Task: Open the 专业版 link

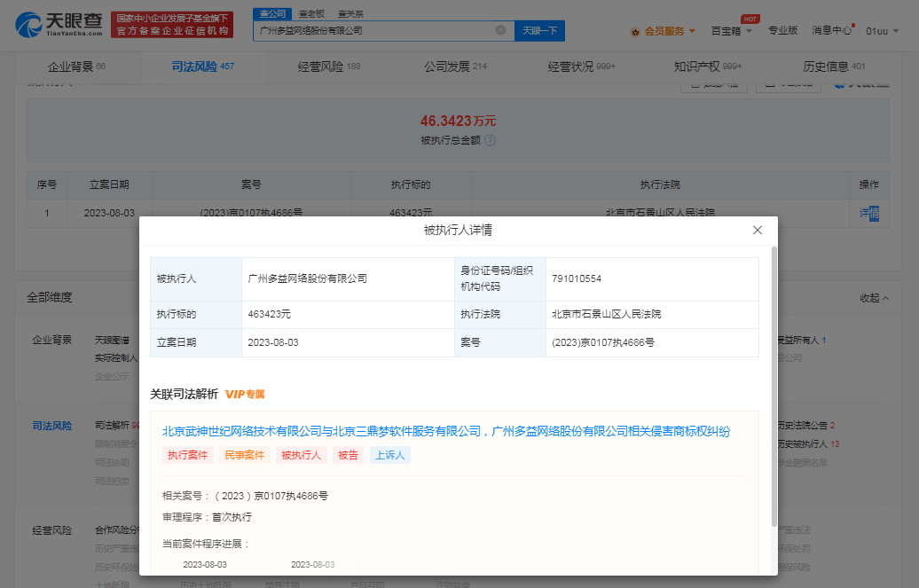Action: click(782, 30)
